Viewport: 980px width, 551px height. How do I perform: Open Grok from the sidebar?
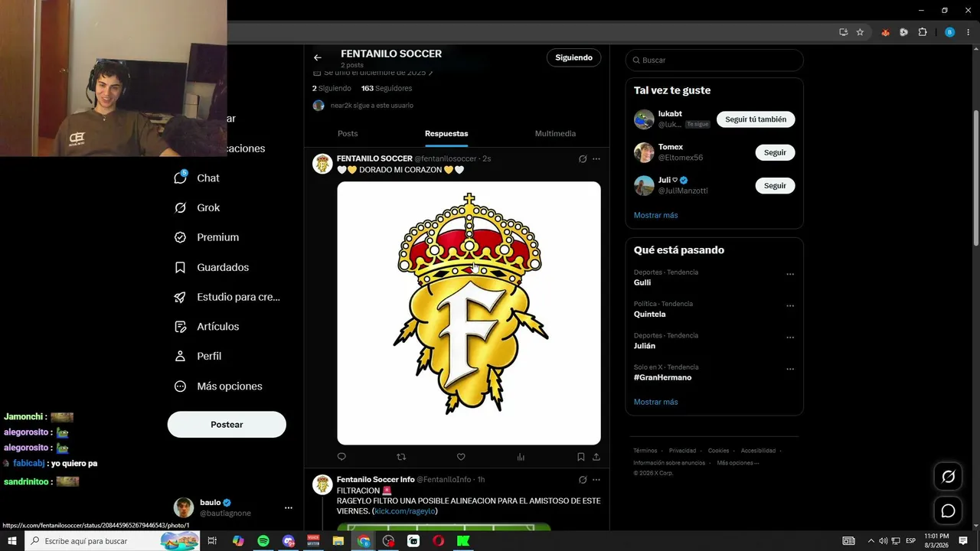(197, 207)
